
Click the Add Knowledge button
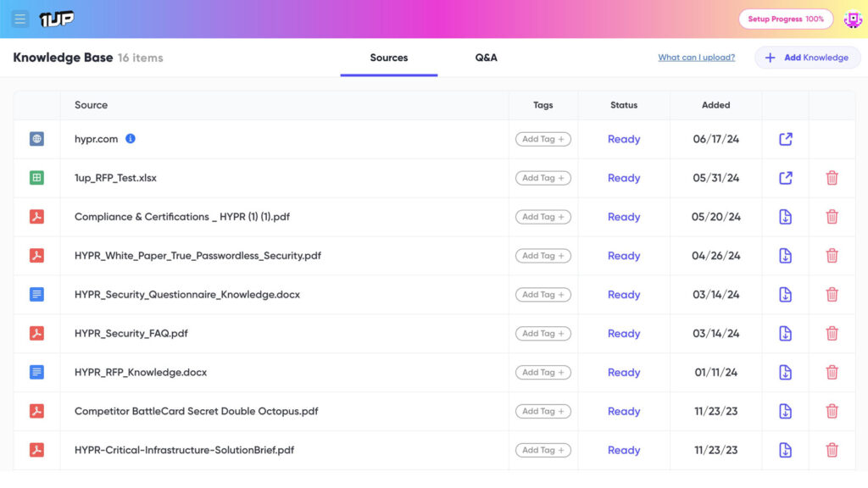point(807,58)
